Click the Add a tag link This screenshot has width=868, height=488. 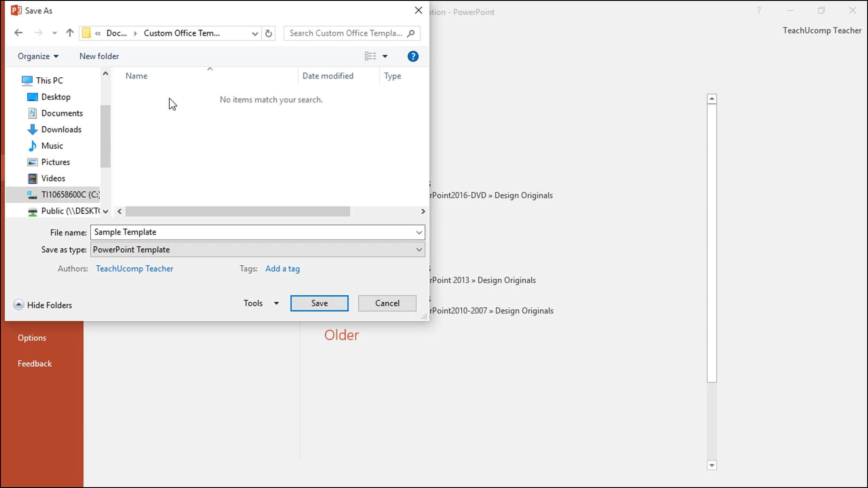point(283,268)
